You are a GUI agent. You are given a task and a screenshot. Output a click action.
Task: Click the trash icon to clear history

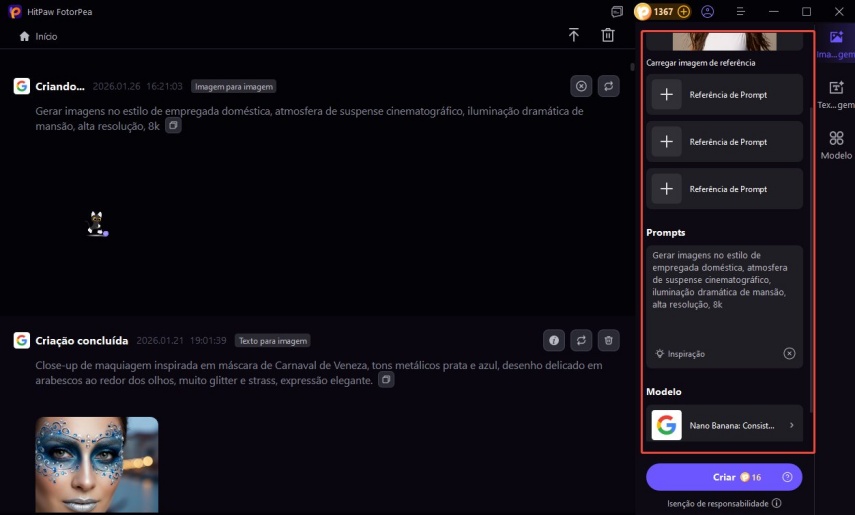coord(607,35)
